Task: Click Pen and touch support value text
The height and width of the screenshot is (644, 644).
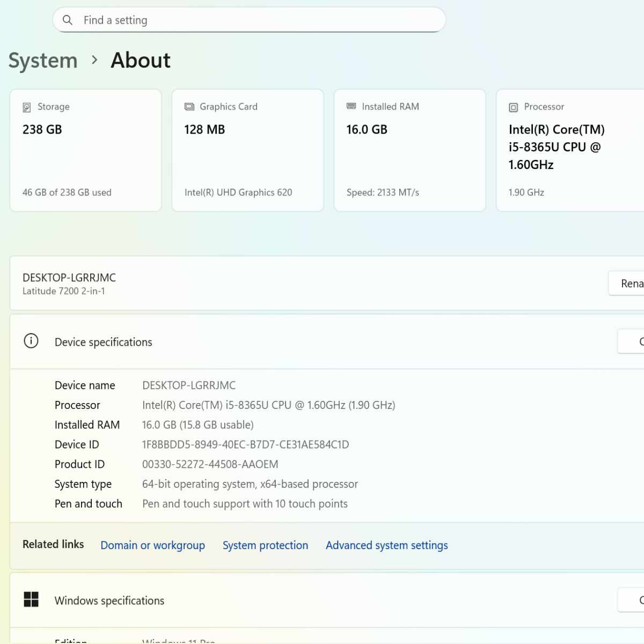Action: pos(245,504)
